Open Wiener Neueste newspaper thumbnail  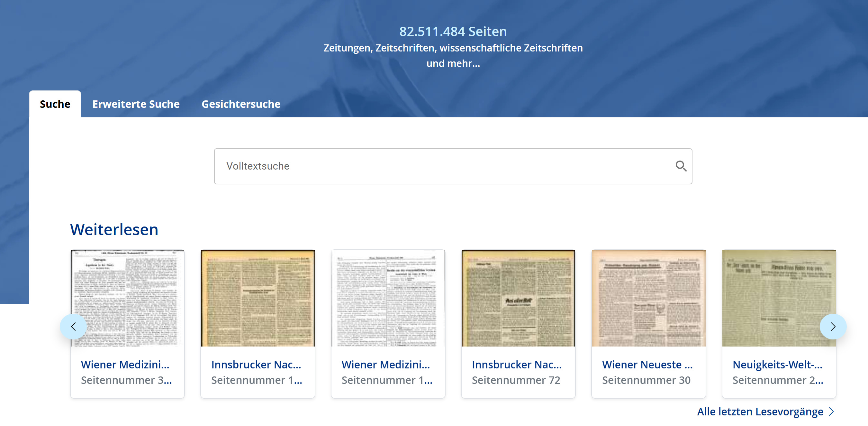tap(648, 298)
